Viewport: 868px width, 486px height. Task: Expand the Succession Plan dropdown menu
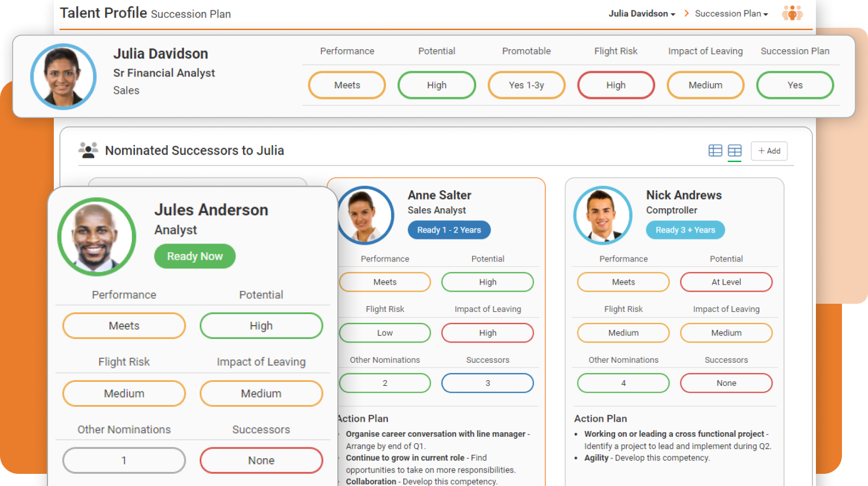[x=731, y=13]
